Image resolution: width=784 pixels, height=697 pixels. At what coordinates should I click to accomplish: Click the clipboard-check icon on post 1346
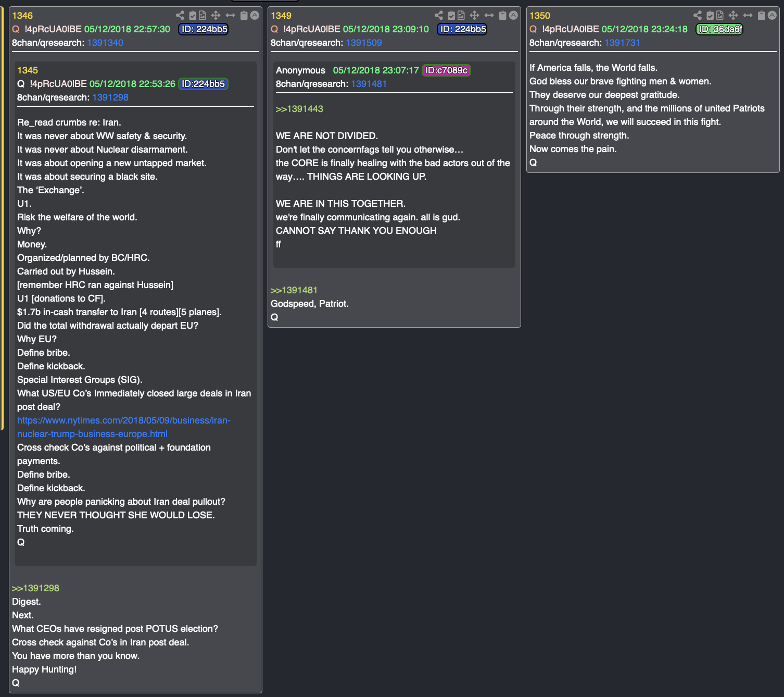click(x=193, y=16)
